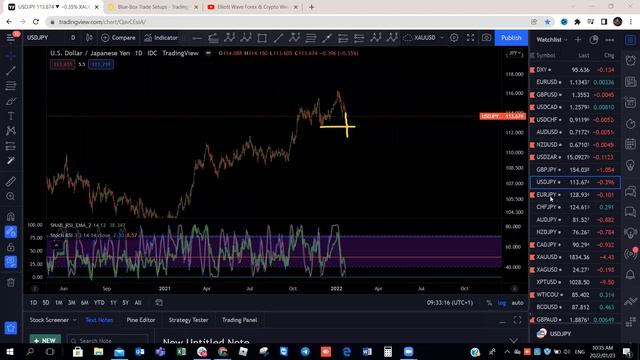Open go to date calendar icon
Screen dimensions: 640x360
pos(159,302)
